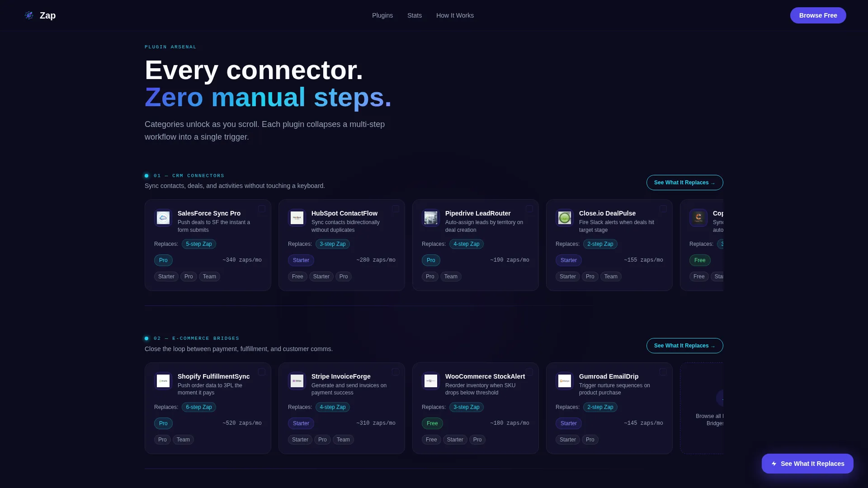
Task: Click the Pro tier badge on Pipedrive card
Action: 431,260
